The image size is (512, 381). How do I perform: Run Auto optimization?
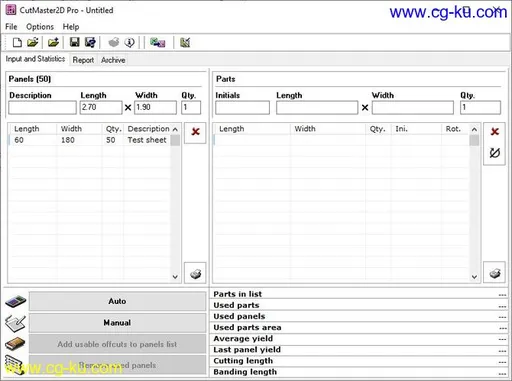tap(117, 301)
